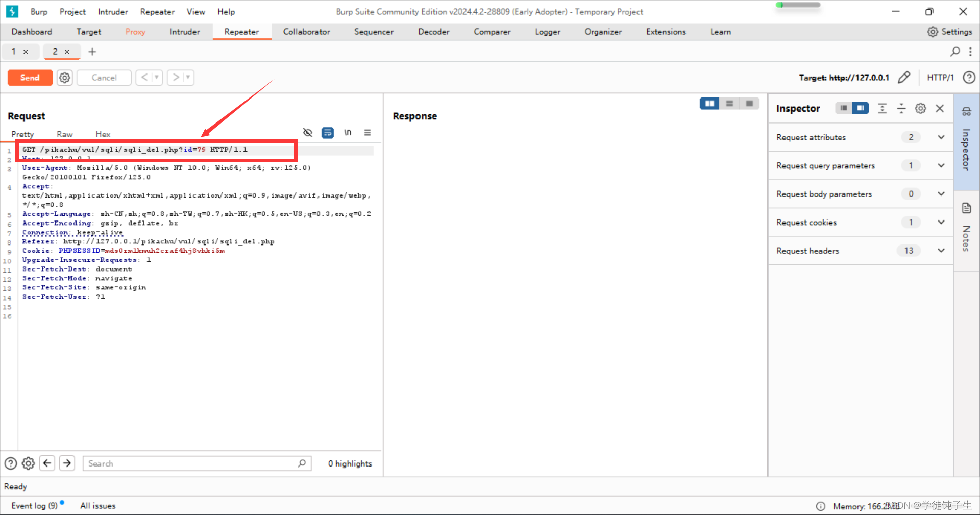Open search help question mark icon
The height and width of the screenshot is (515, 980).
pyautogui.click(x=11, y=463)
